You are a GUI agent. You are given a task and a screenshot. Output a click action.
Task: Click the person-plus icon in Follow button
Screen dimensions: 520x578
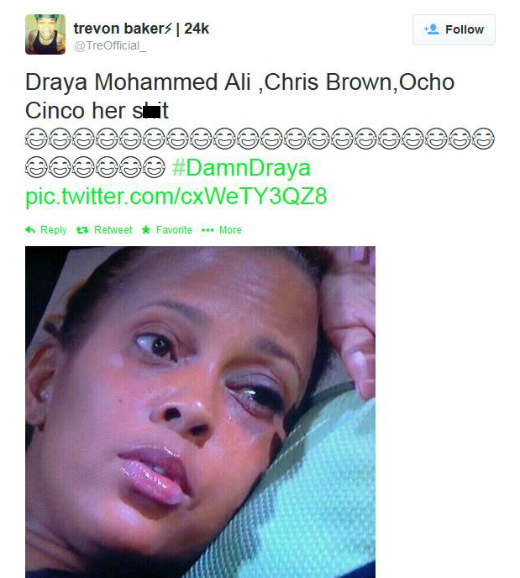click(x=432, y=29)
